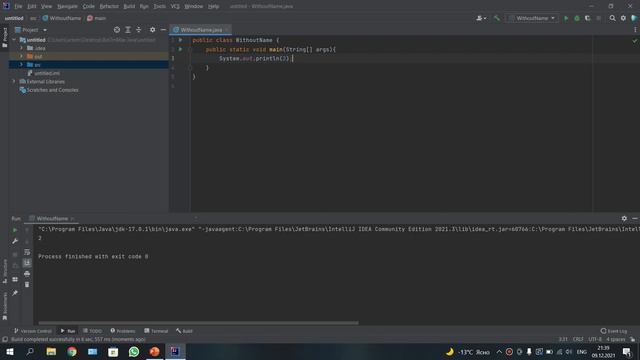Open the TODO tool window
Image resolution: width=640 pixels, height=360 pixels.
(92, 331)
